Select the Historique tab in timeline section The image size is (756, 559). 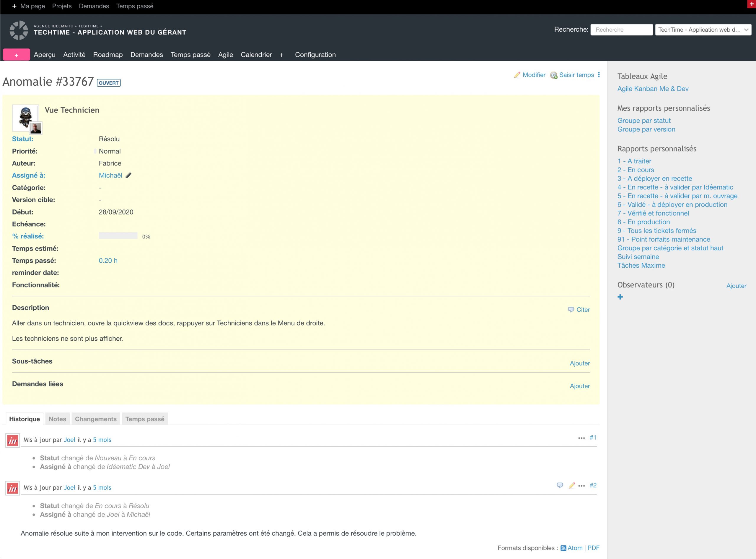[25, 419]
